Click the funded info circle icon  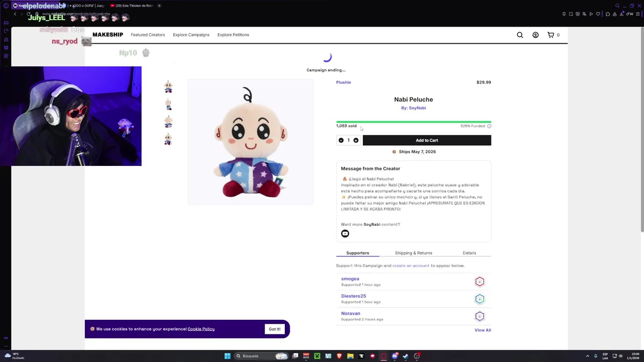pyautogui.click(x=489, y=126)
